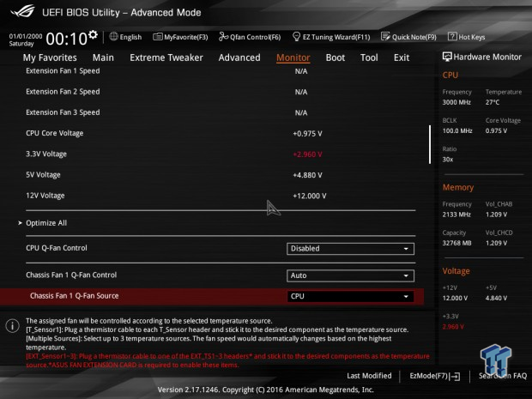Open MyFavorite(F3) from top toolbar

point(180,37)
